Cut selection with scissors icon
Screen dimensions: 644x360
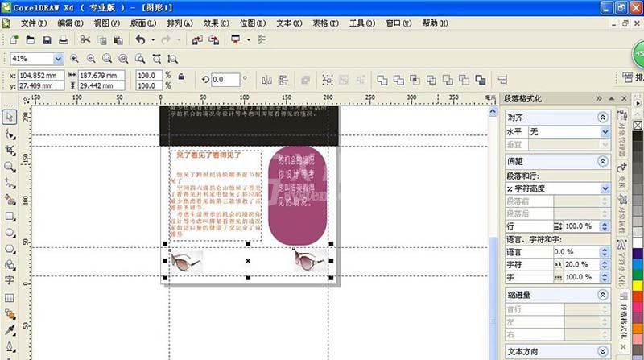[x=85, y=39]
